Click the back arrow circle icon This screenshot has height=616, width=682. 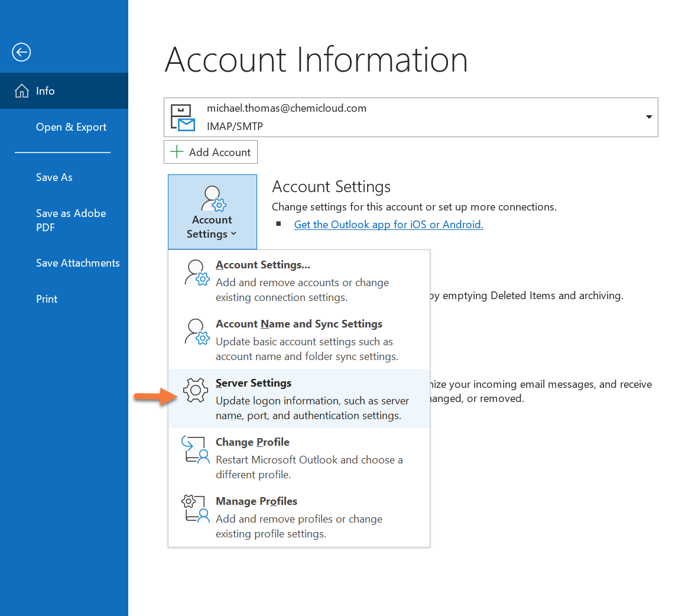[x=21, y=53]
